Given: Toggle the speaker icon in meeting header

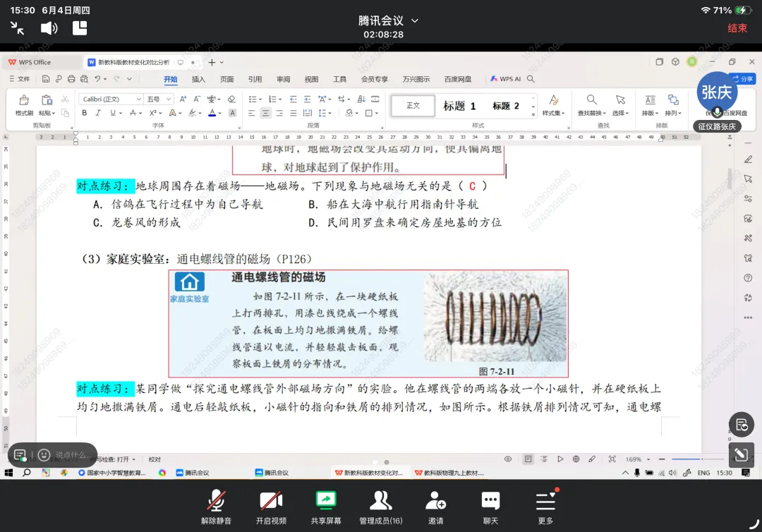Looking at the screenshot, I should pos(49,28).
